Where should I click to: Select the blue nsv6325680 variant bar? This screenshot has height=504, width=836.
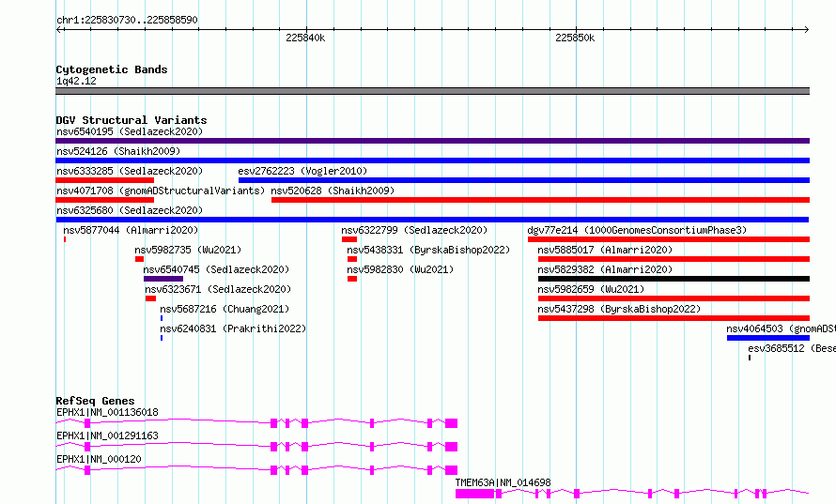click(432, 220)
